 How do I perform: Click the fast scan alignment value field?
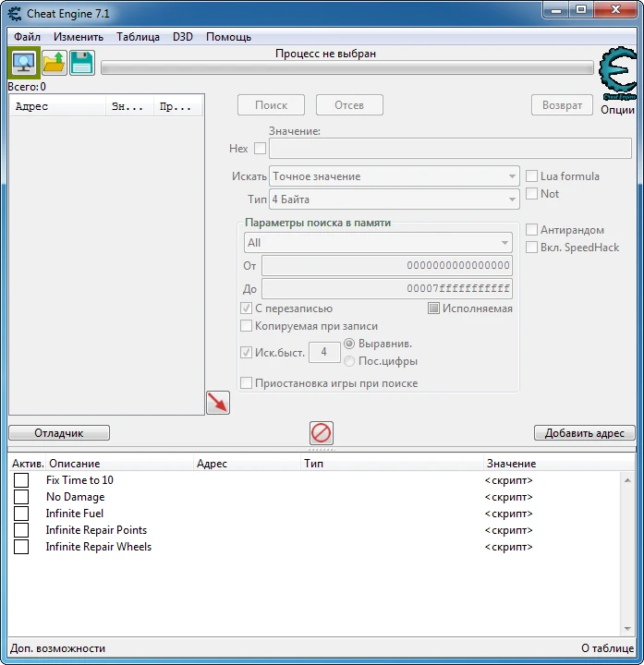pos(324,352)
